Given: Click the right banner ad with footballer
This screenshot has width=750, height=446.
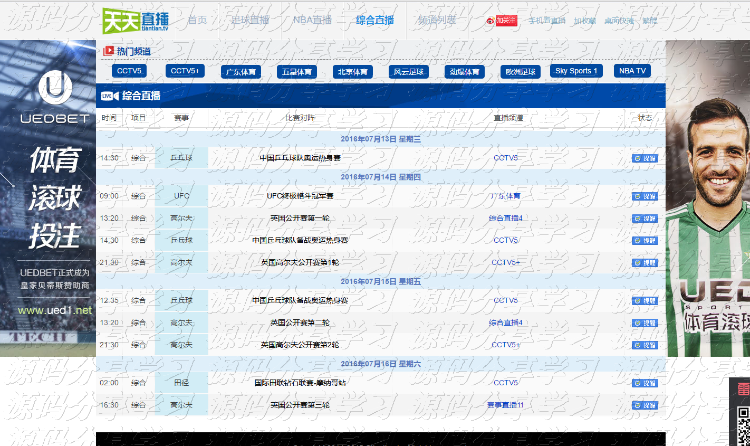Looking at the screenshot, I should pyautogui.click(x=708, y=198).
